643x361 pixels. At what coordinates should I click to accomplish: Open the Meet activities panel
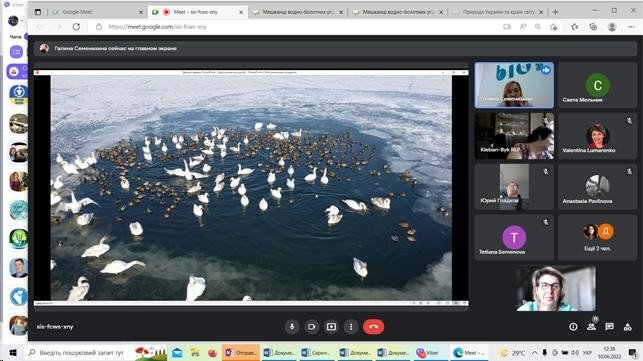[x=627, y=327]
